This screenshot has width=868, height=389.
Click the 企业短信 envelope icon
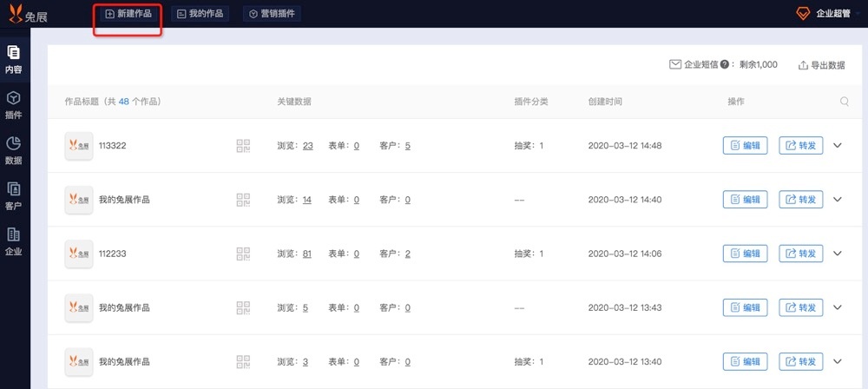pyautogui.click(x=674, y=64)
